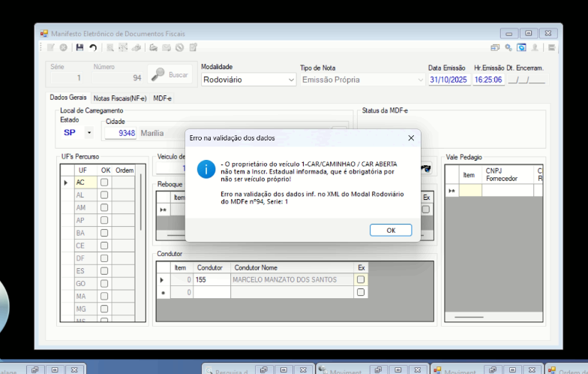Click OK in the error dialog
The width and height of the screenshot is (588, 374).
click(391, 230)
